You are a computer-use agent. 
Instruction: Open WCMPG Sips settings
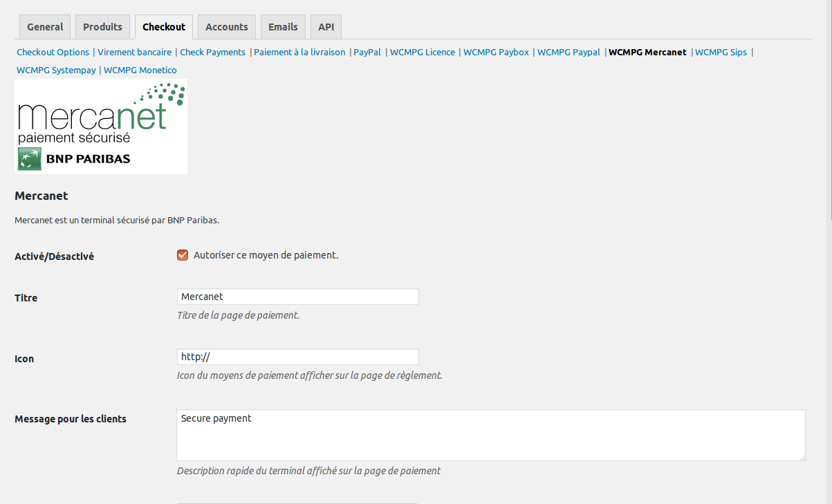[721, 52]
